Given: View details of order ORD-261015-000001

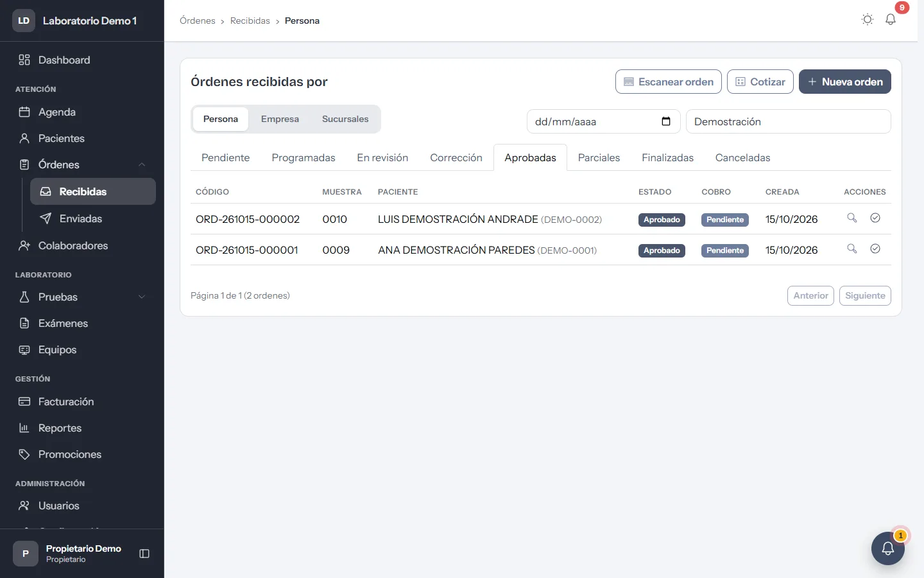Looking at the screenshot, I should pos(852,249).
